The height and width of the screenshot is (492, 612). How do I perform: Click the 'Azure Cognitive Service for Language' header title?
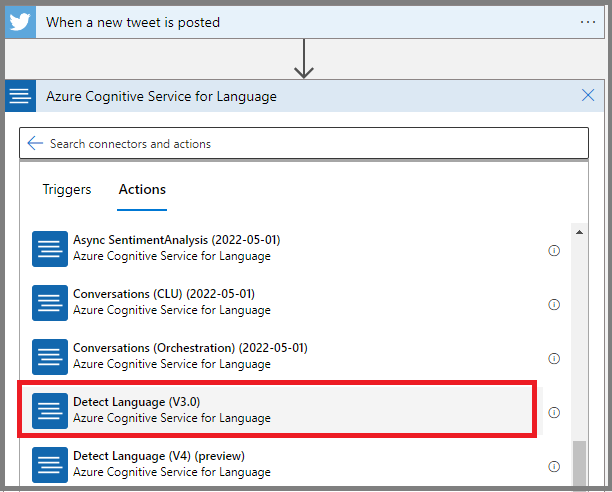[161, 96]
